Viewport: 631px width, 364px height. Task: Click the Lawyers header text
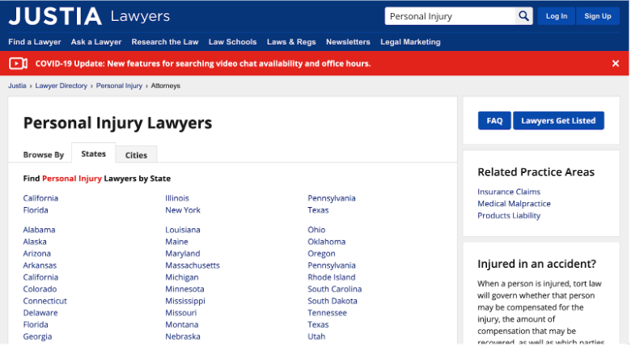click(x=140, y=16)
